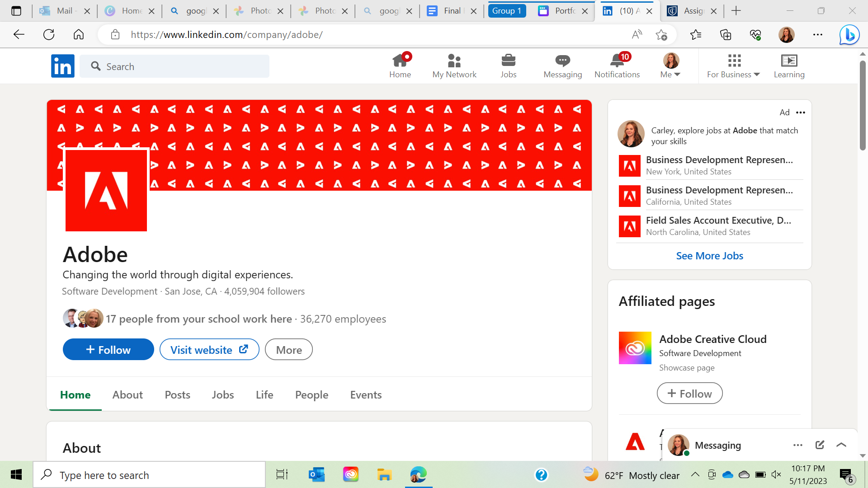Open browser profile avatar
This screenshot has width=868, height=488.
coord(787,34)
